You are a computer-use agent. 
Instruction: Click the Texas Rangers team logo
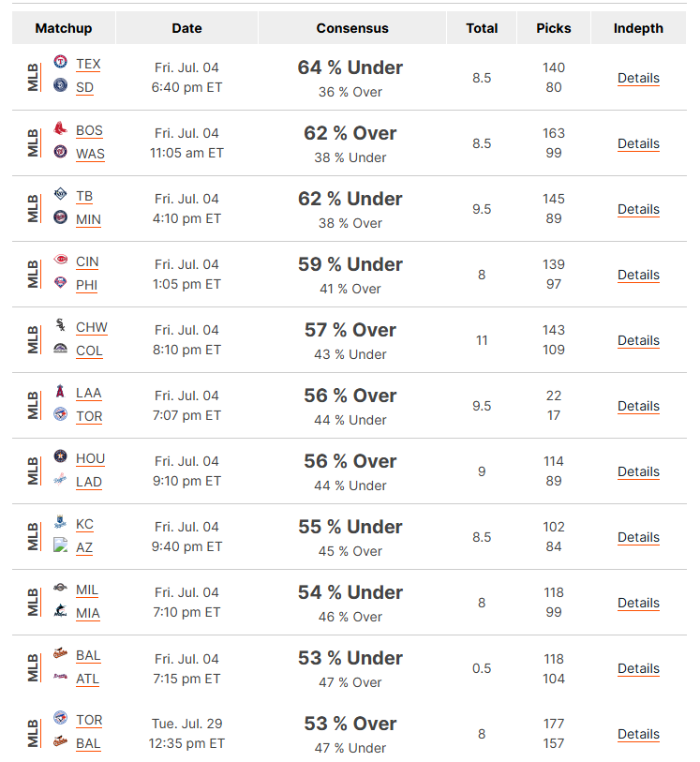tap(60, 61)
